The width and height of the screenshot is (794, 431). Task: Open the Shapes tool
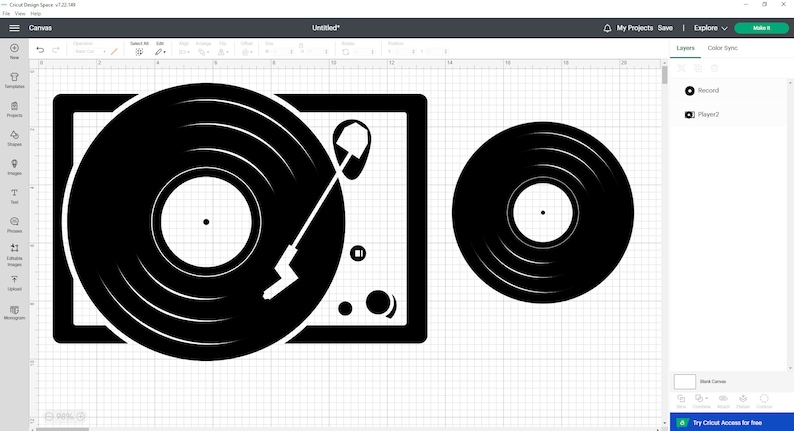tap(14, 138)
